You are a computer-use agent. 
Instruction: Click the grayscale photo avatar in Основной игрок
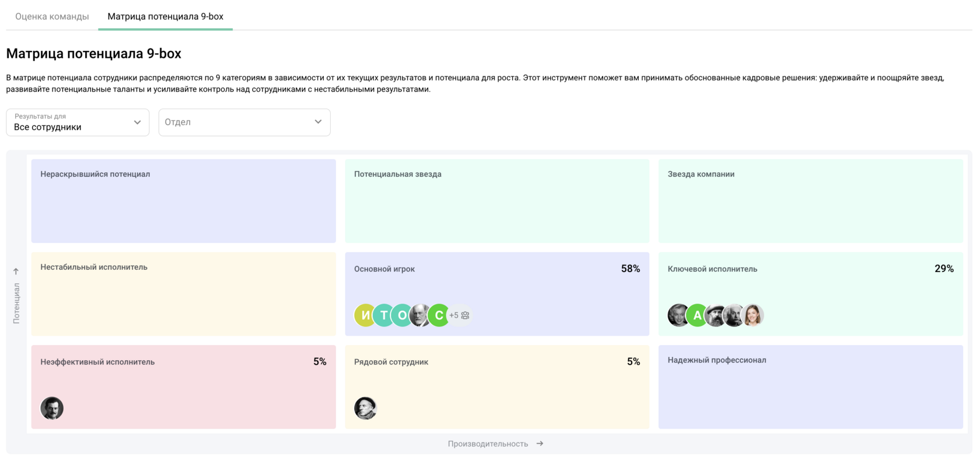(x=421, y=315)
